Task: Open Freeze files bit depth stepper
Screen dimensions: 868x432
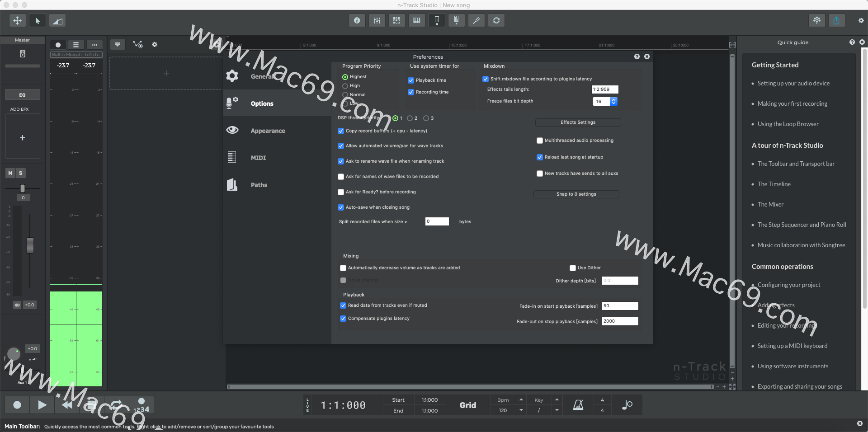Action: (613, 101)
